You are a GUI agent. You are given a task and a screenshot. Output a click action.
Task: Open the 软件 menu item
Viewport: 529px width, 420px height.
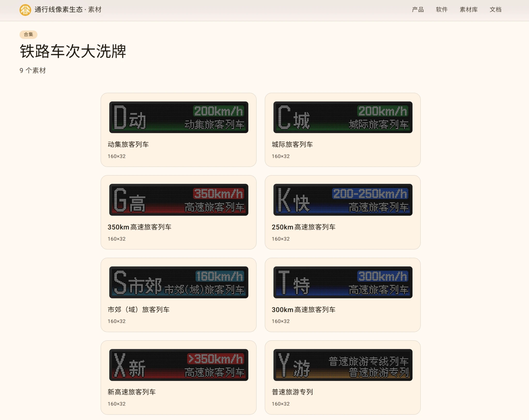pos(441,10)
